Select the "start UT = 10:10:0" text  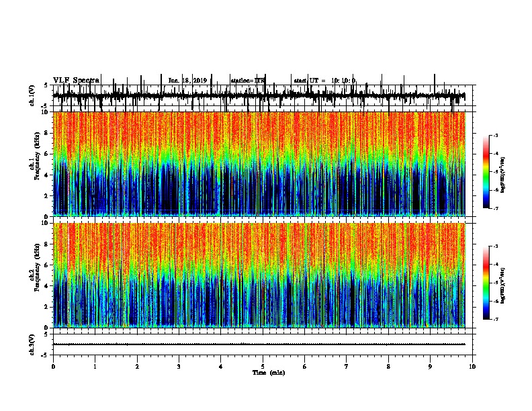(324, 81)
